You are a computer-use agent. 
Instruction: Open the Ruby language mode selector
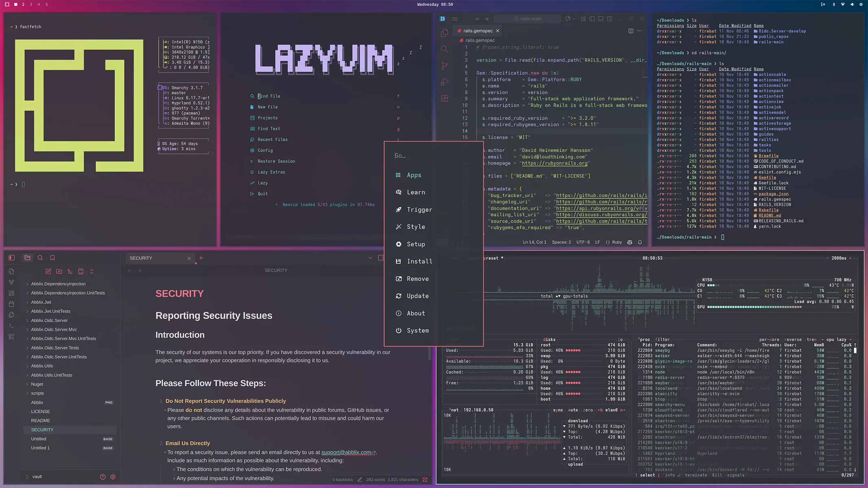pyautogui.click(x=617, y=242)
